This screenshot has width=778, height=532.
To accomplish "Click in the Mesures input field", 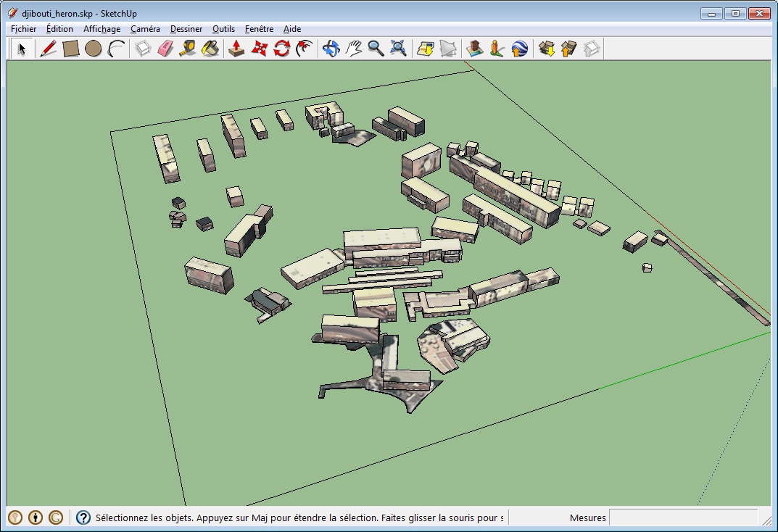I will 683,518.
